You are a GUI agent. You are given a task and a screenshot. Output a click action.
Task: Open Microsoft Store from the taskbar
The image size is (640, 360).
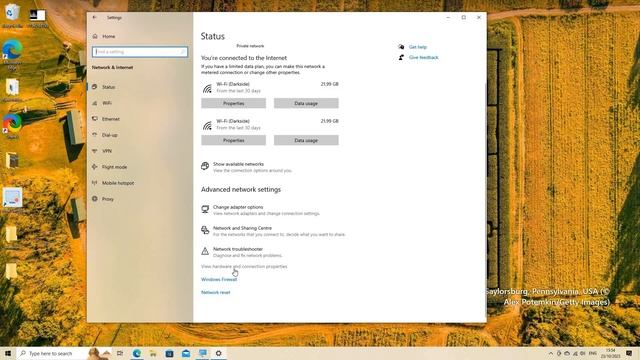click(x=169, y=353)
